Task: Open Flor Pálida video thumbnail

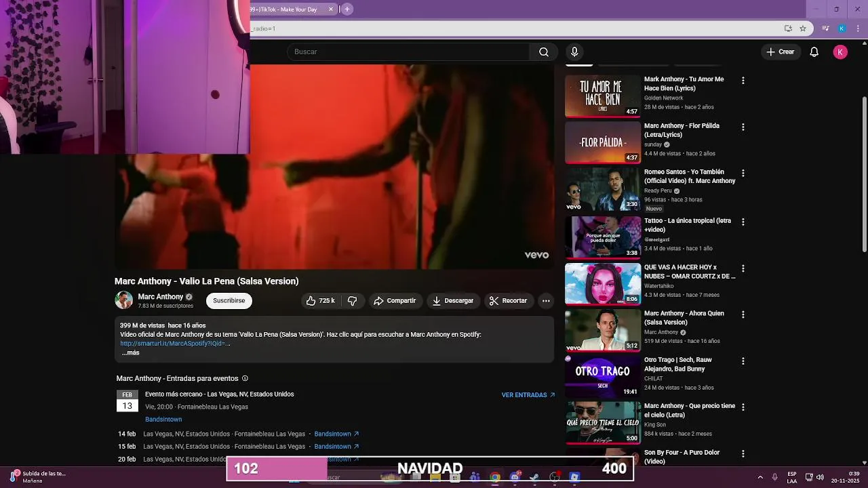Action: pos(603,142)
